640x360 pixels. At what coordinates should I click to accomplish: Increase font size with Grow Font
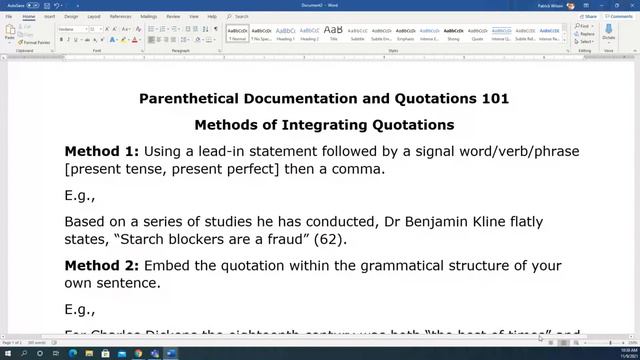(x=107, y=29)
